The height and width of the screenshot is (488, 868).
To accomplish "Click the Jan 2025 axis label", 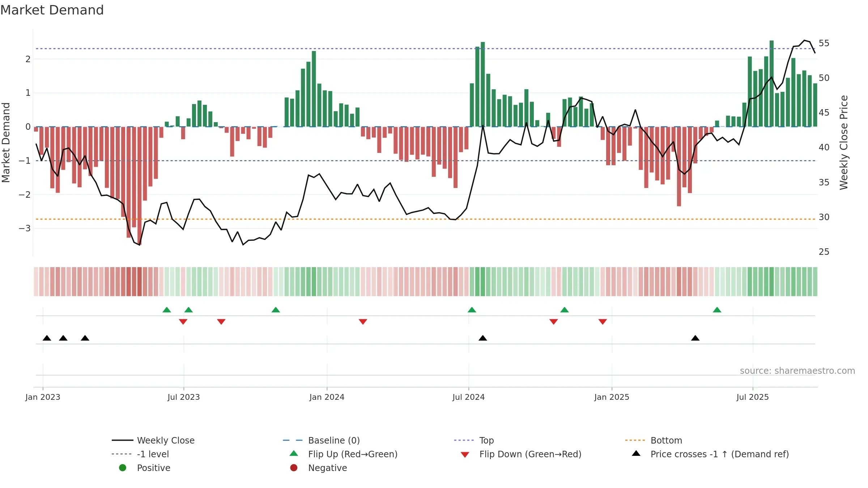I will tap(612, 397).
